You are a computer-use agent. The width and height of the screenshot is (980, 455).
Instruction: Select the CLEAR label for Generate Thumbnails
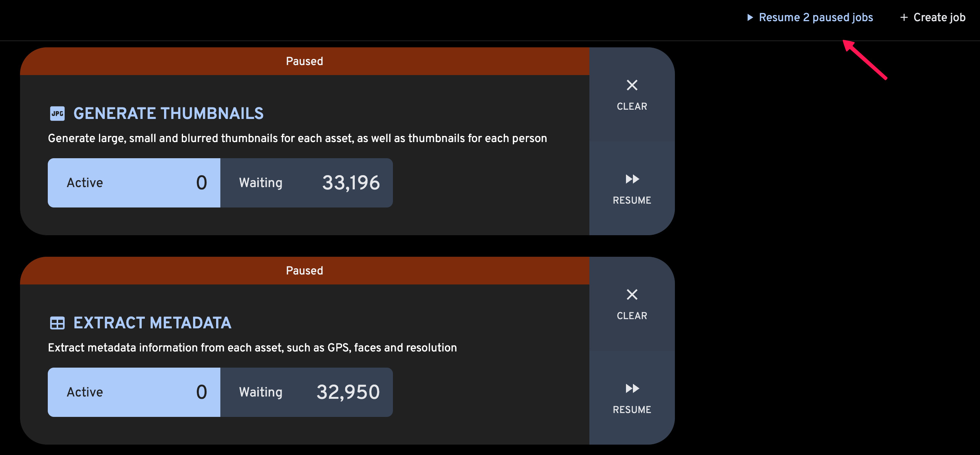632,106
